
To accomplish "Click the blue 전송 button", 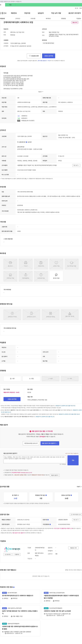I will [73, 460].
